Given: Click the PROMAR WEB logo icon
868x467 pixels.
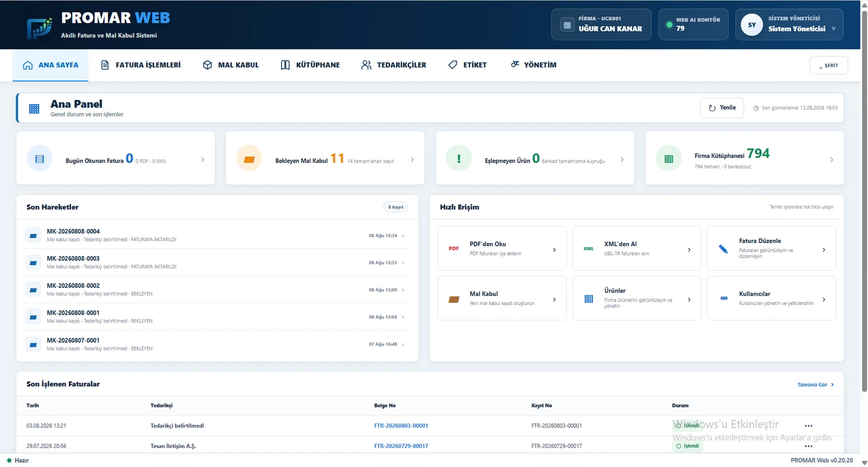Looking at the screenshot, I should (40, 28).
